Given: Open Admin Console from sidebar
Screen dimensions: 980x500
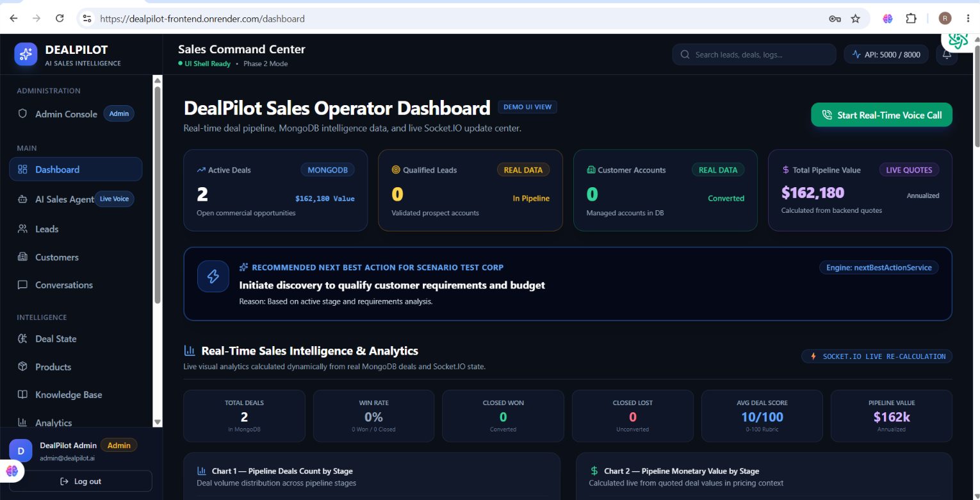Looking at the screenshot, I should click(x=76, y=113).
